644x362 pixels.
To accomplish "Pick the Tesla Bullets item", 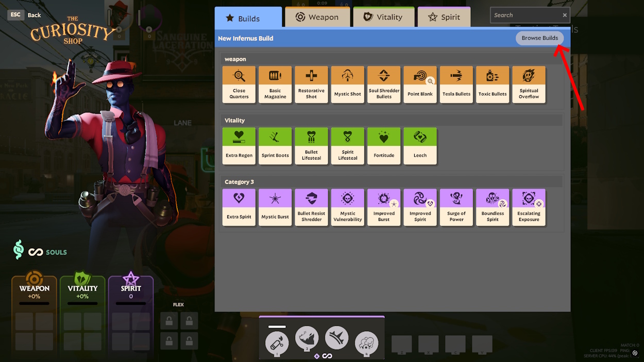I will click(x=456, y=84).
